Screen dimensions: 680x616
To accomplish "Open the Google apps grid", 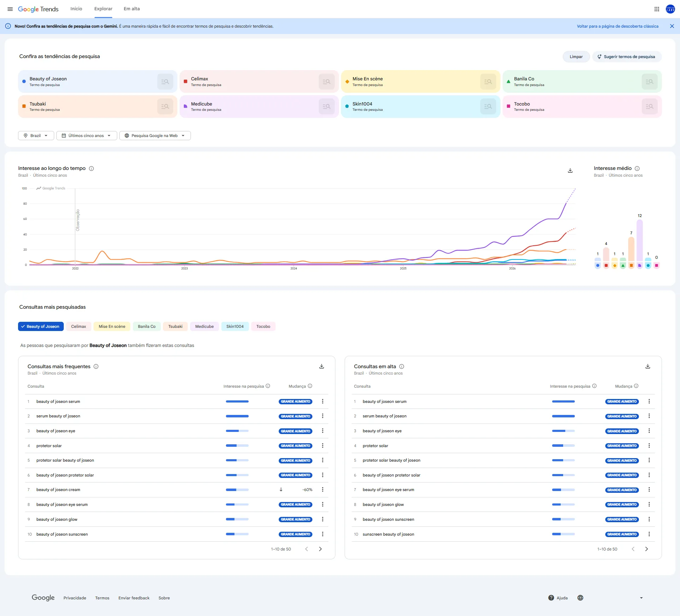I will pyautogui.click(x=657, y=9).
